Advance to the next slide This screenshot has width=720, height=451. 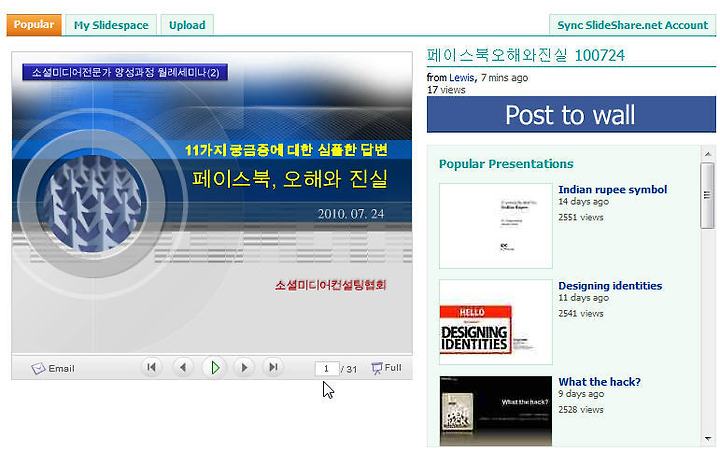[x=244, y=367]
